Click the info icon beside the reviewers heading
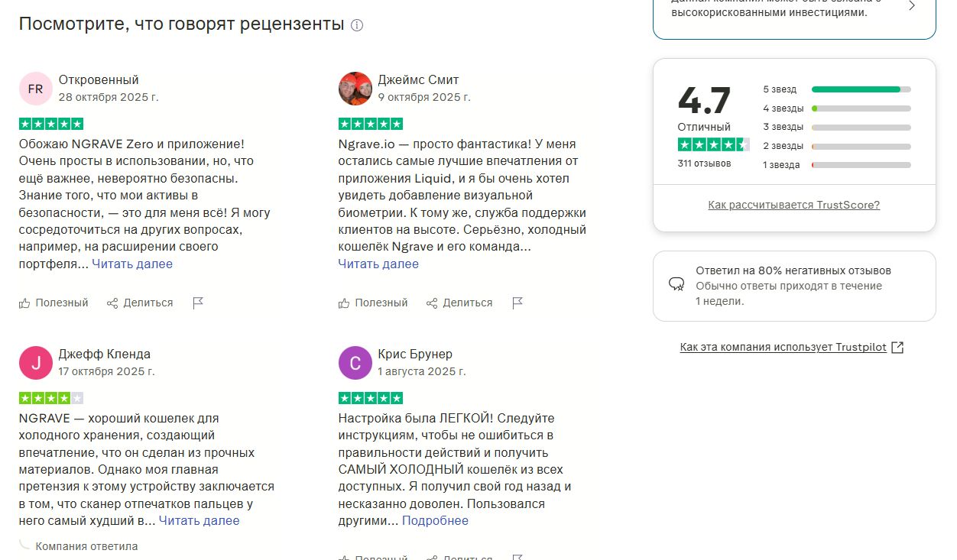 click(x=357, y=25)
